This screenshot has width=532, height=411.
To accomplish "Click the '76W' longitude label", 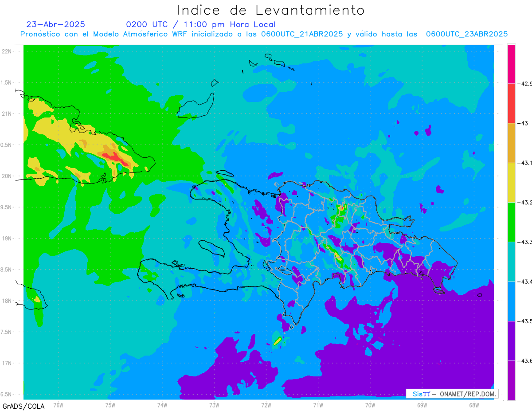I will [58, 405].
